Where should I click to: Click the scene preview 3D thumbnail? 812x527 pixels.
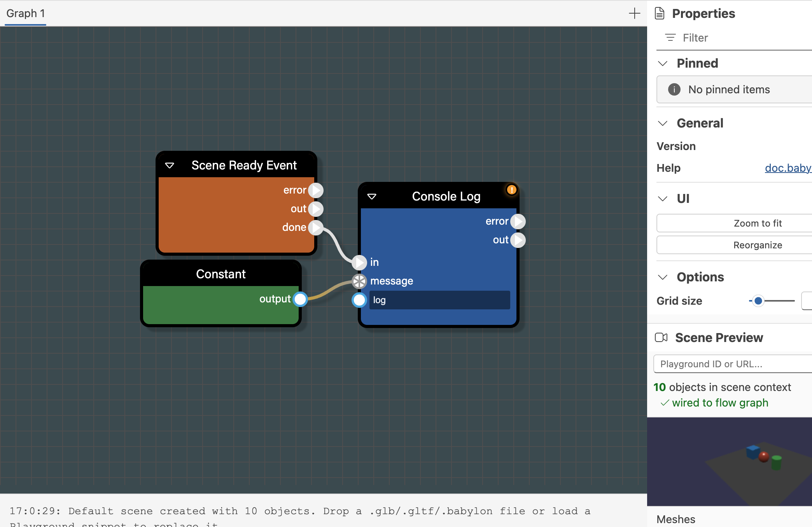[730, 462]
